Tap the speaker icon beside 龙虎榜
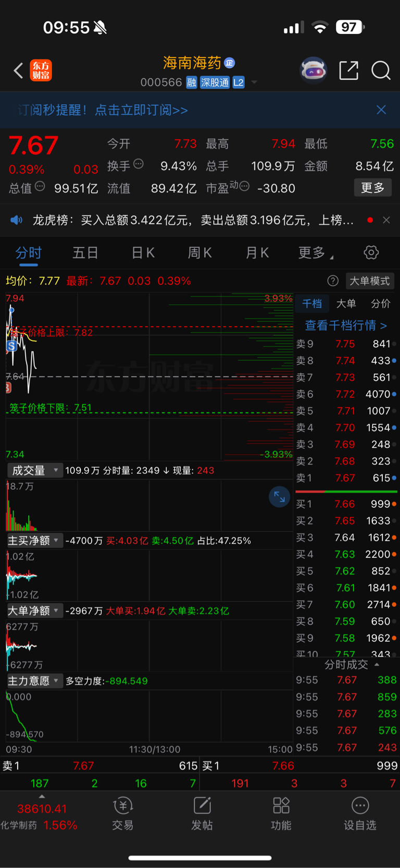Screen dimensions: 400x868 click(x=17, y=220)
